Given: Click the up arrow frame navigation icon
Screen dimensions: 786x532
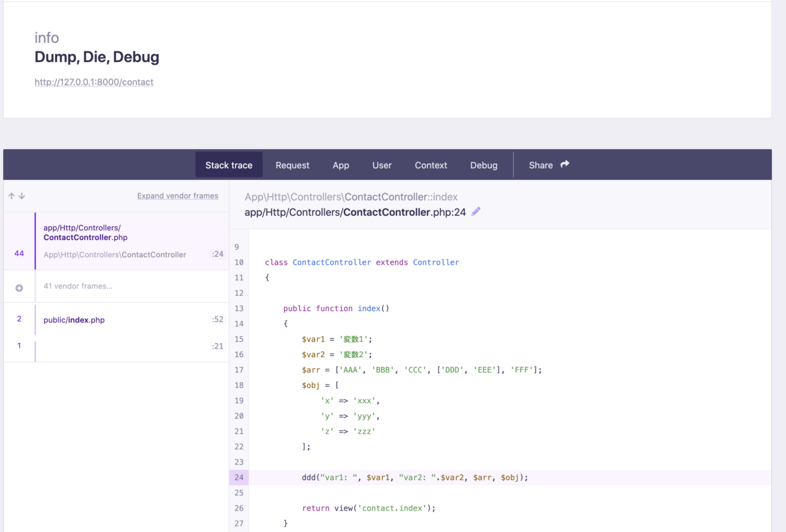Looking at the screenshot, I should 11,196.
